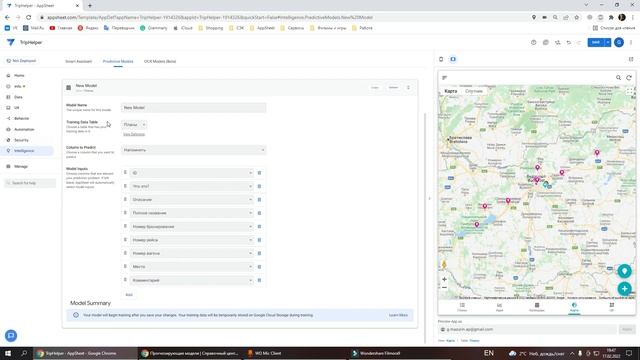Click the teal add floating button
Viewport: 640px width, 360px height.
click(624, 289)
